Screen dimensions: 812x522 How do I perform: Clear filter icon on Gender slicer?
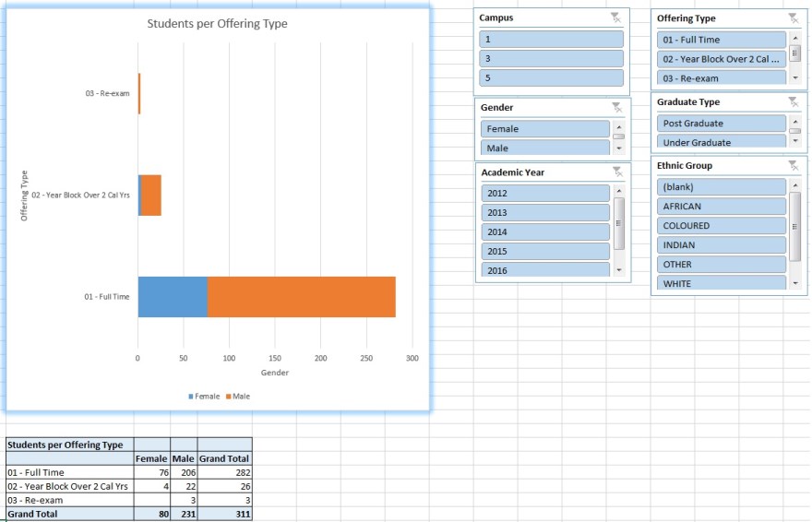(x=616, y=108)
